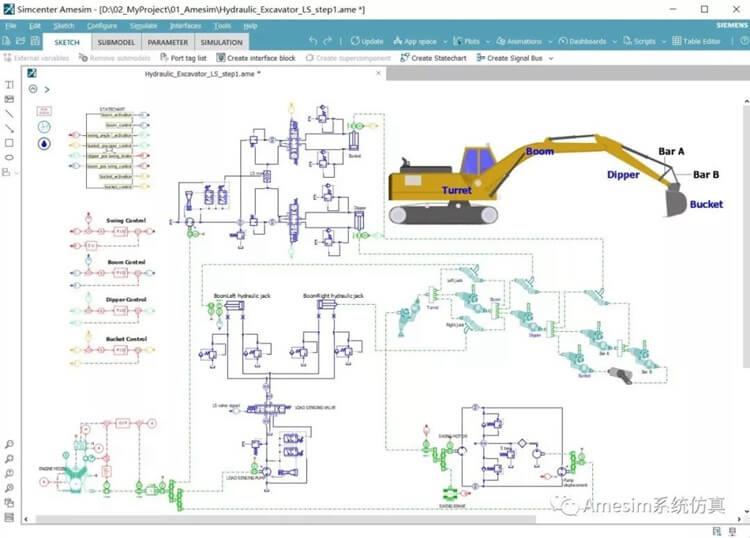Click the undo arrow
This screenshot has width=750, height=538.
point(313,41)
